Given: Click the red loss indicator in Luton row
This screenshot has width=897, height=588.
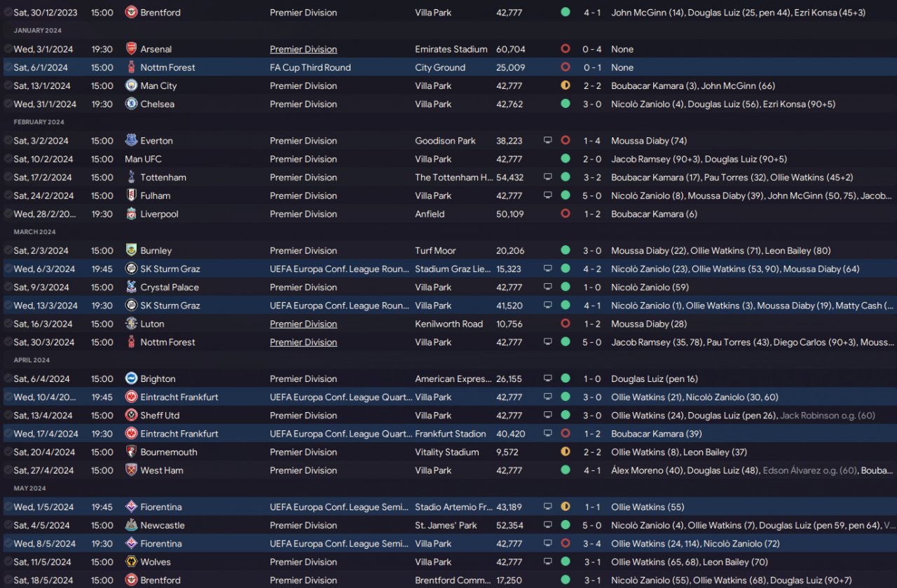Looking at the screenshot, I should (566, 324).
